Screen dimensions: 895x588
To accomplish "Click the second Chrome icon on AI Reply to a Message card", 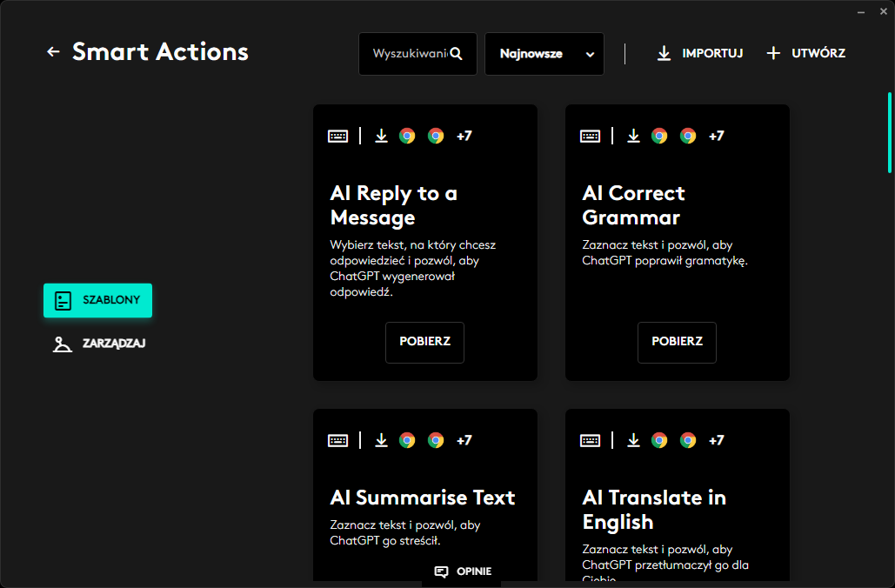I will click(436, 136).
